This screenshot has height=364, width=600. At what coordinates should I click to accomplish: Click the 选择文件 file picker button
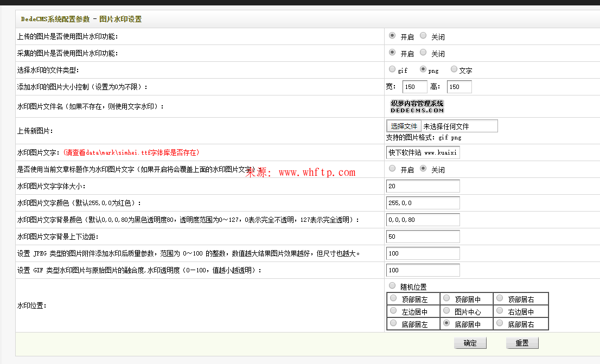(404, 125)
